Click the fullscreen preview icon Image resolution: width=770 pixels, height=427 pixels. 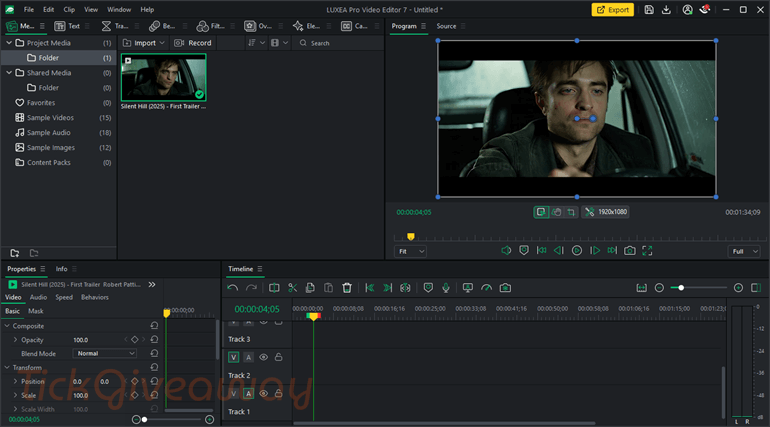tap(647, 251)
